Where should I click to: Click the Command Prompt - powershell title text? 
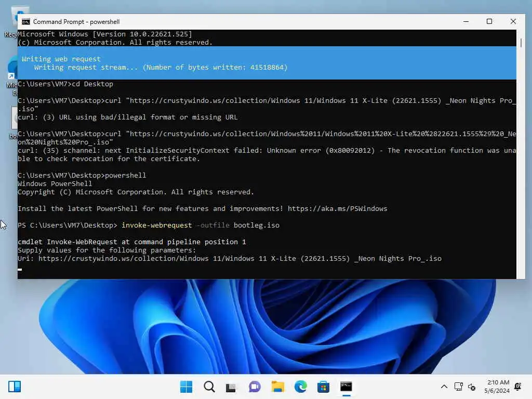point(76,22)
